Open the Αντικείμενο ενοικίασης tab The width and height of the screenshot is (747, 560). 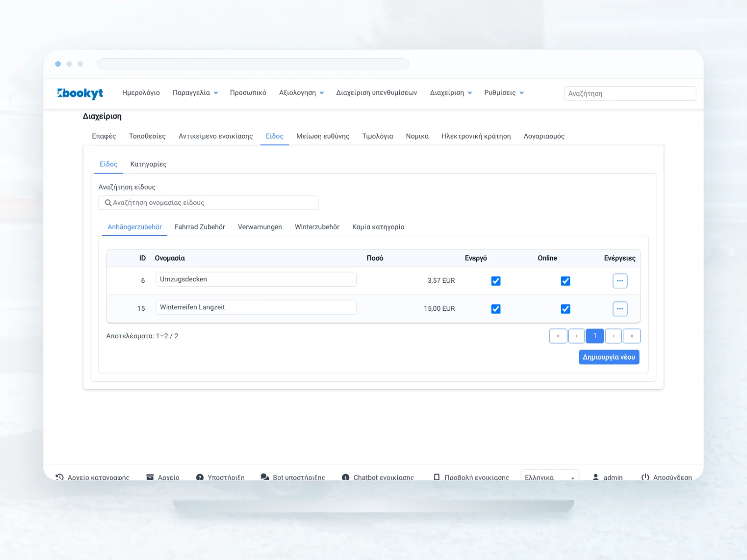[x=215, y=136]
